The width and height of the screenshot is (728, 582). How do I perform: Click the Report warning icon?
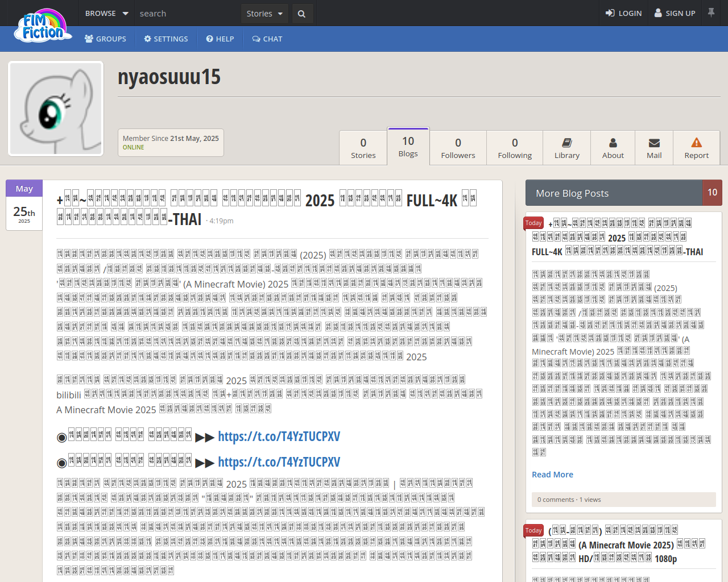pyautogui.click(x=697, y=143)
